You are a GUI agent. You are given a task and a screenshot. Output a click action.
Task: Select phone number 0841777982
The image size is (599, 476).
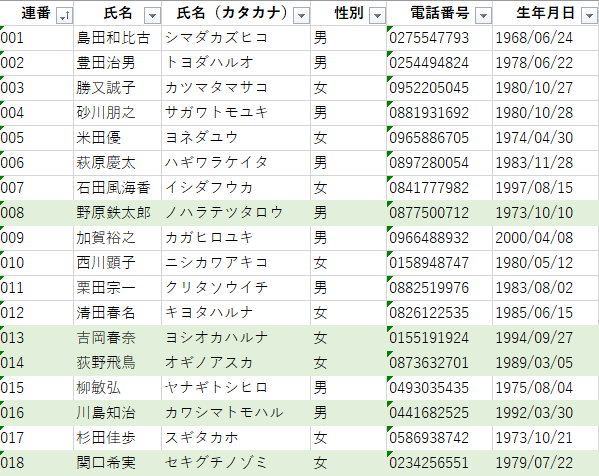[x=439, y=188]
